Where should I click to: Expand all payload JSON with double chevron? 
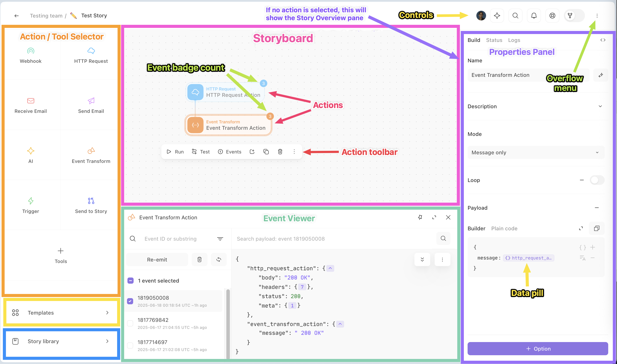422,259
